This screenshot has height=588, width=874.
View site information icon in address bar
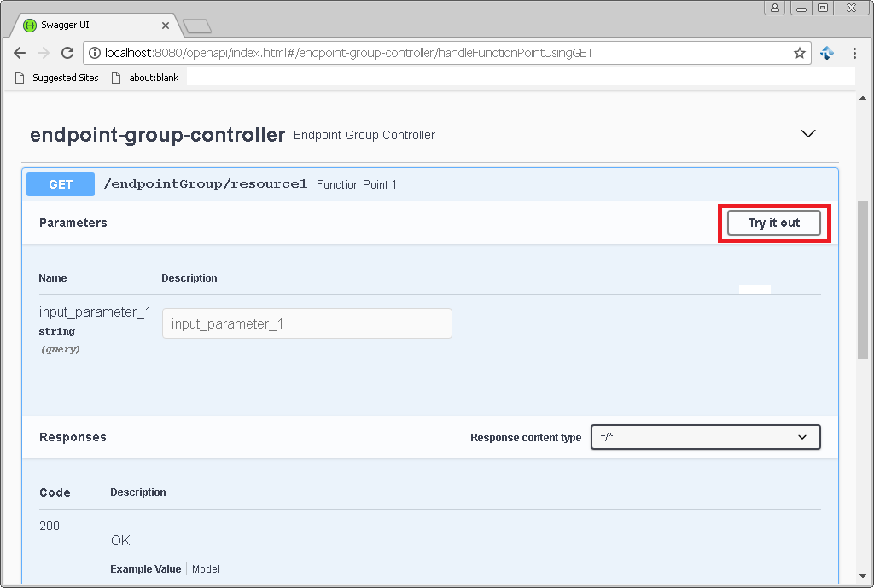pyautogui.click(x=95, y=53)
